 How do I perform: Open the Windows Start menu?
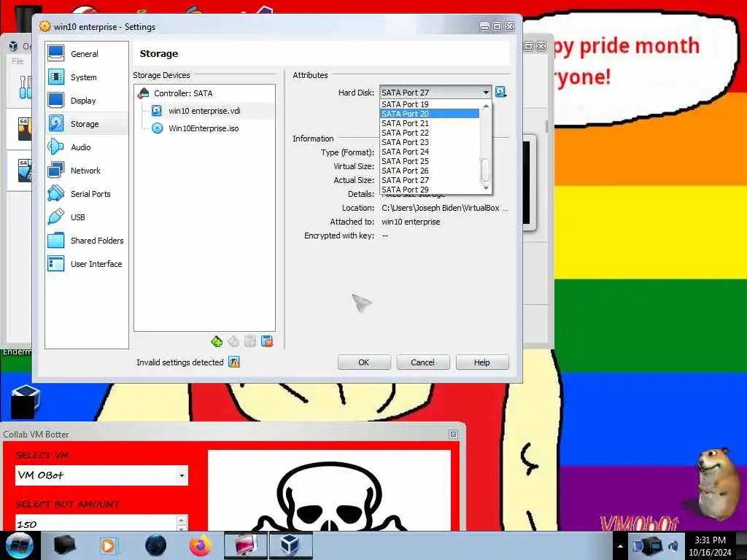pos(20,545)
